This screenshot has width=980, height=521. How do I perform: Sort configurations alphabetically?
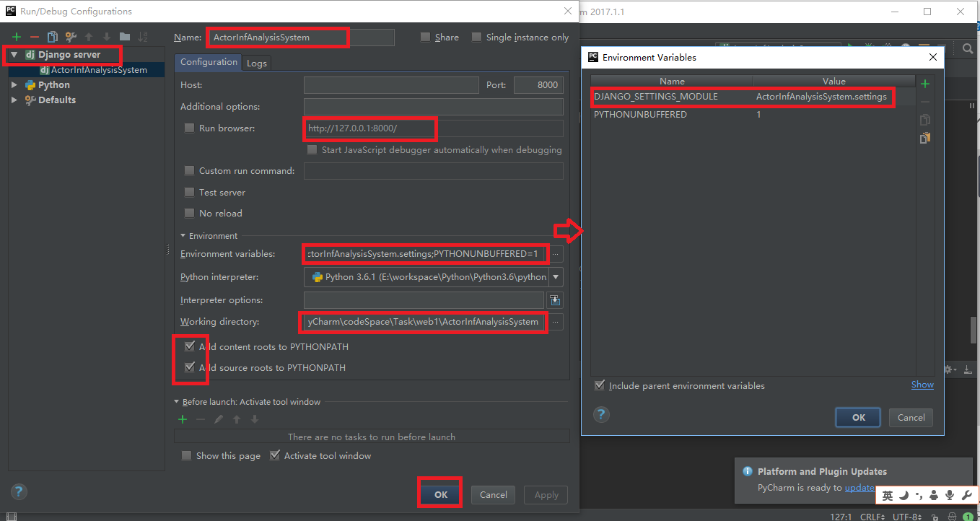point(143,37)
